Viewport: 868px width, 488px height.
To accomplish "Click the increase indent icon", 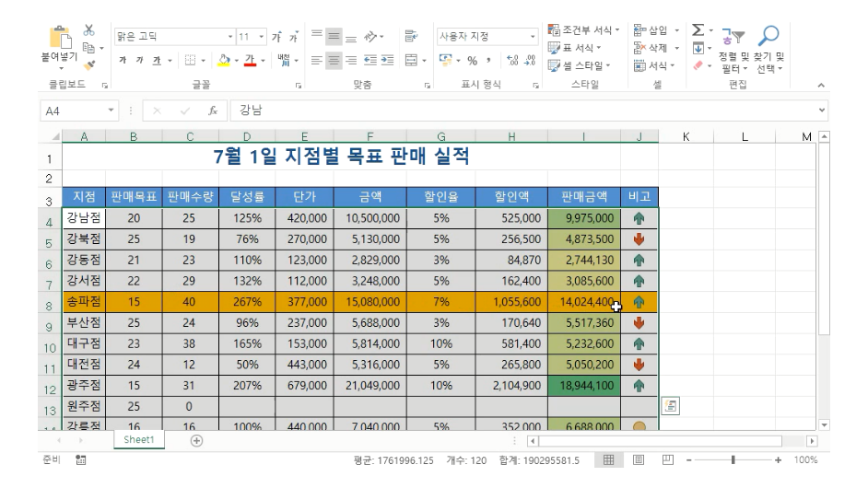I will click(x=388, y=60).
